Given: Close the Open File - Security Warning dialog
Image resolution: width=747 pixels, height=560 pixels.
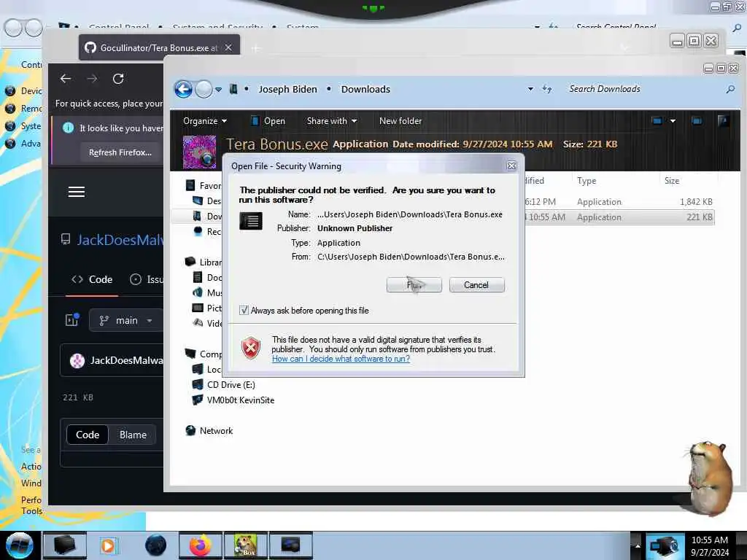Looking at the screenshot, I should pyautogui.click(x=511, y=166).
